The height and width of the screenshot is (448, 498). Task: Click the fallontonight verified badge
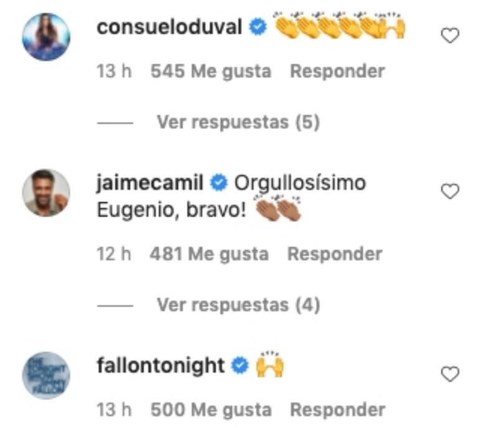pos(240,365)
